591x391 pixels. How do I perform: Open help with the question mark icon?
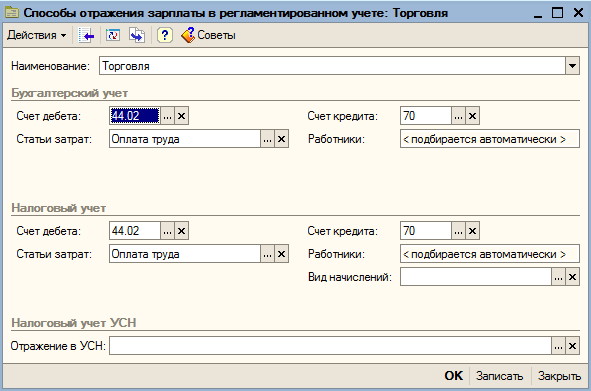coord(165,35)
